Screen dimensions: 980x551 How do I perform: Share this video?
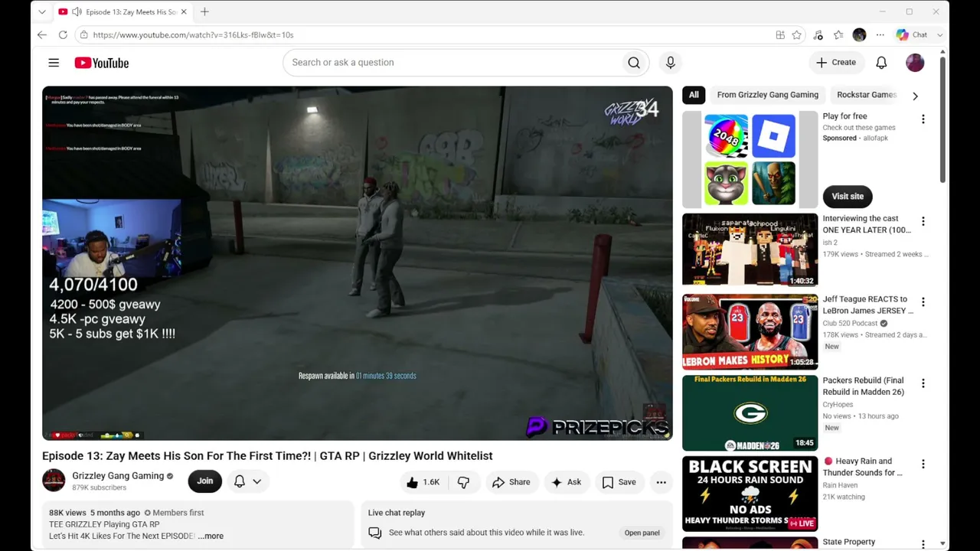(511, 482)
